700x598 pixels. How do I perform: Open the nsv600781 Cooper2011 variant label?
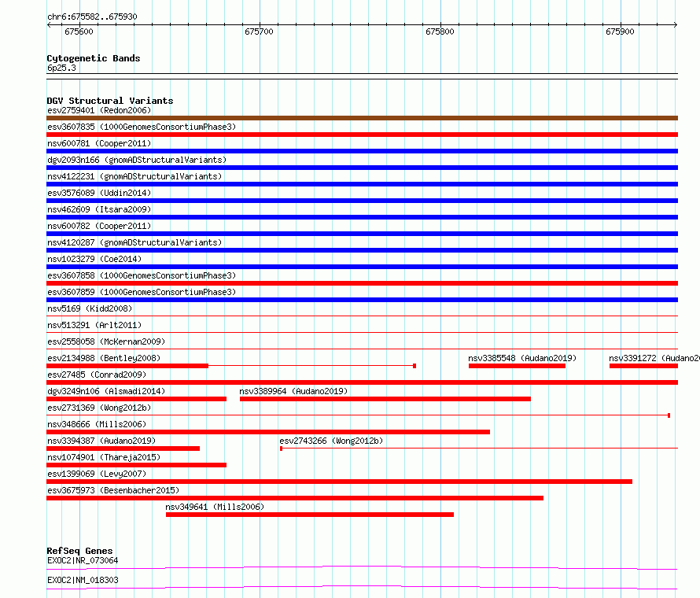click(x=99, y=143)
